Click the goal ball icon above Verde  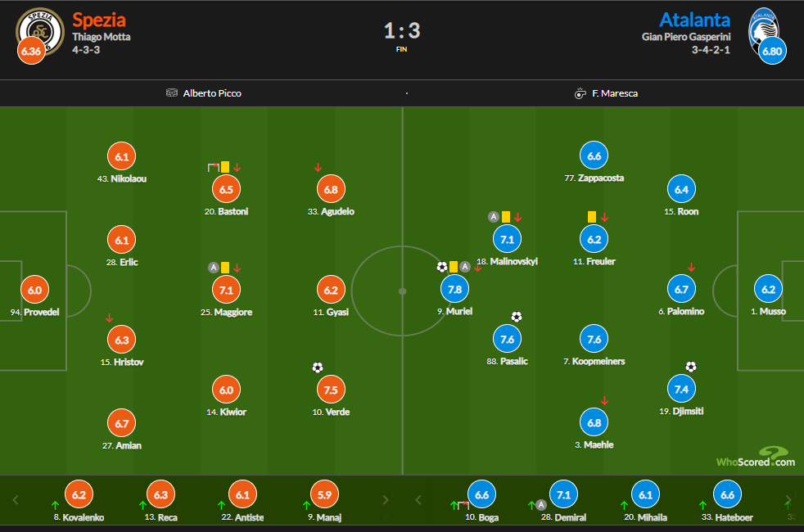coord(318,367)
